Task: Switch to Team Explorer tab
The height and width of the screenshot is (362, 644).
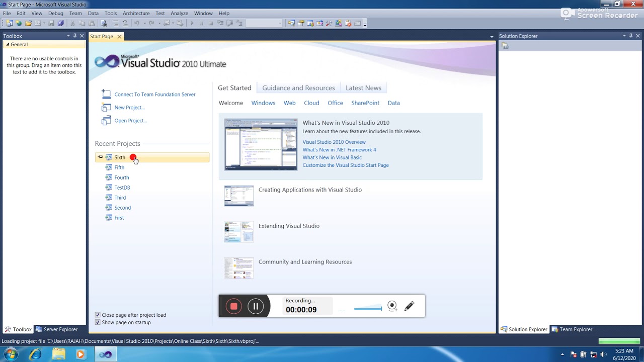Action: pos(572,329)
